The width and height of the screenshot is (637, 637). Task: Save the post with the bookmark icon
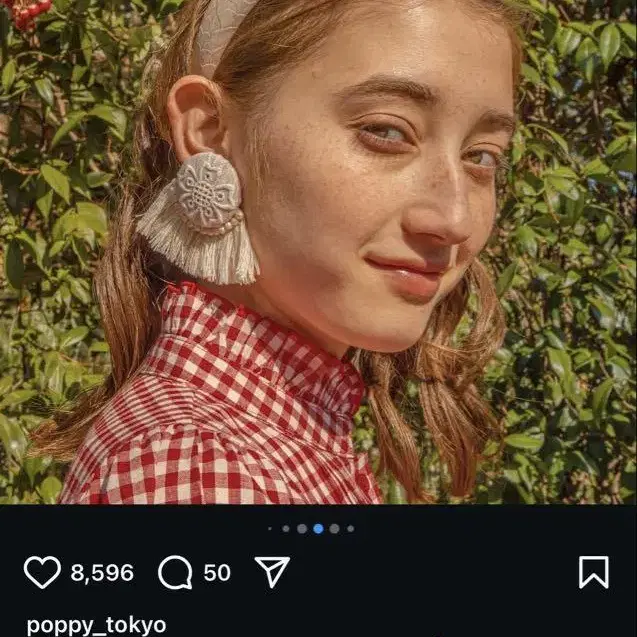594,572
